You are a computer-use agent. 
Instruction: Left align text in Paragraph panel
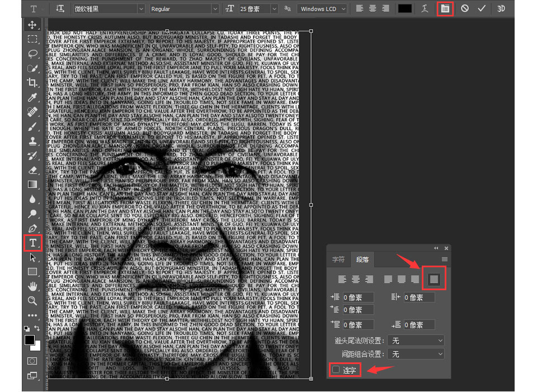(x=342, y=280)
